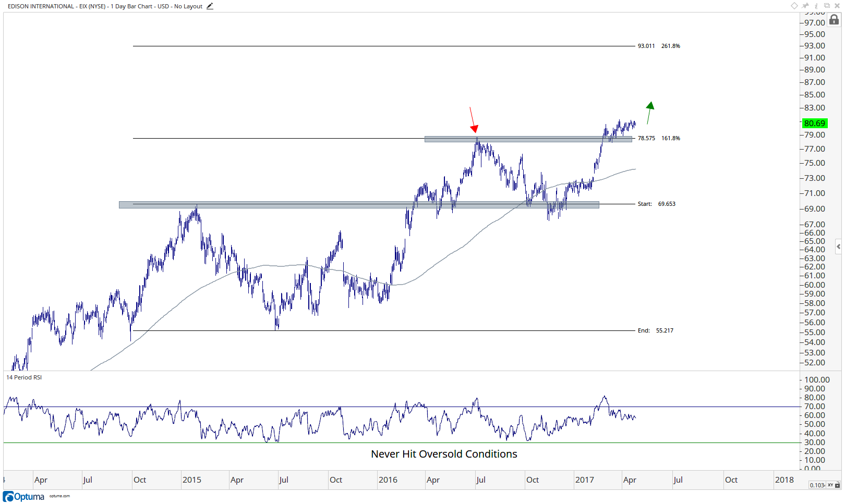Click the Optuma logo
The width and height of the screenshot is (845, 504).
pyautogui.click(x=24, y=496)
